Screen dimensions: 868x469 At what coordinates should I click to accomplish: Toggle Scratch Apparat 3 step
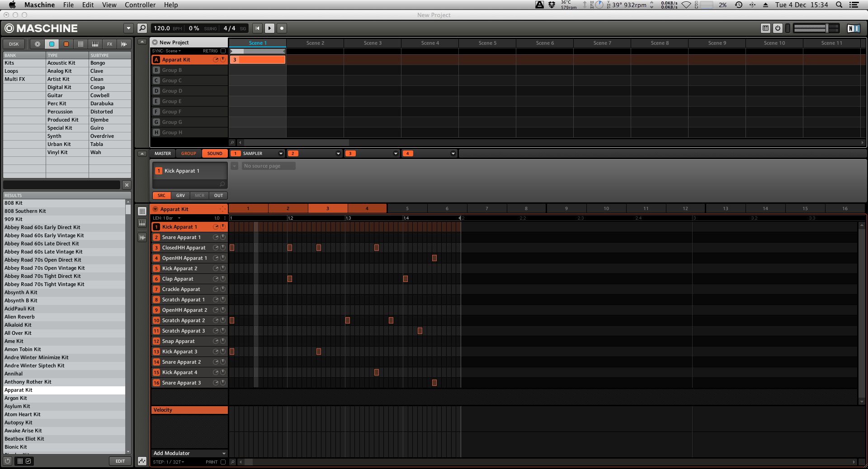(x=420, y=331)
